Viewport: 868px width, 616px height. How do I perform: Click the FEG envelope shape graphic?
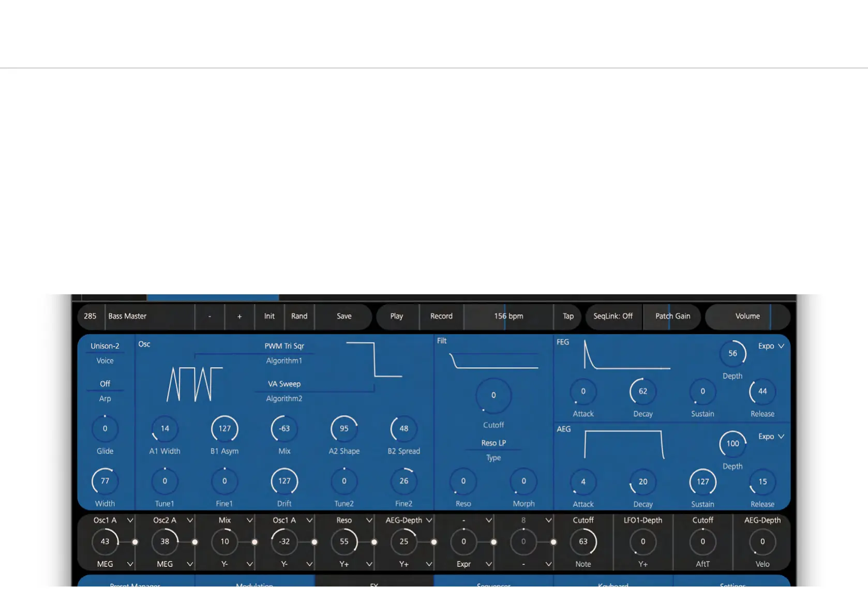click(627, 355)
